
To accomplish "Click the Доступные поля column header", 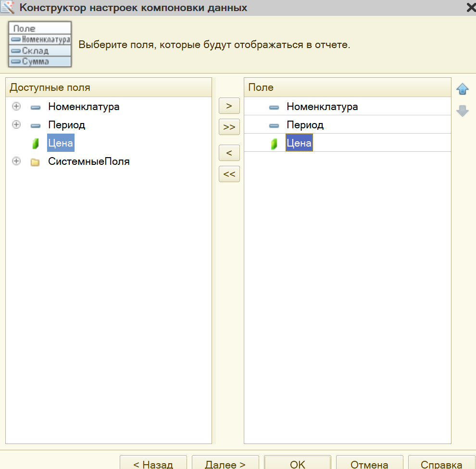I will tap(109, 87).
